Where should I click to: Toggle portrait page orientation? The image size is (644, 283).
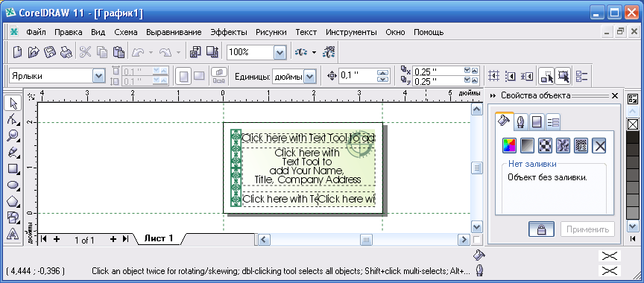tap(183, 76)
